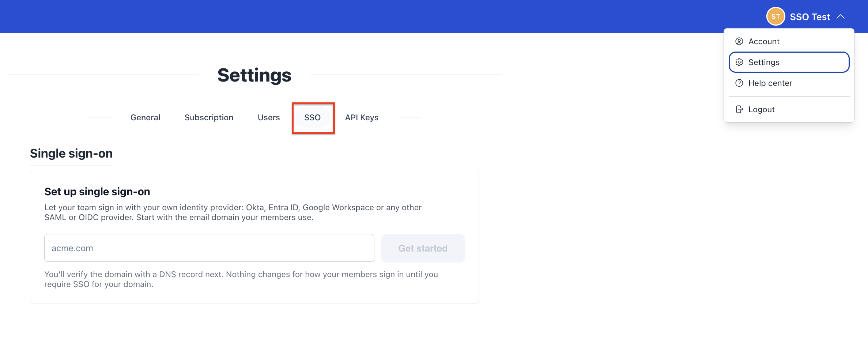This screenshot has height=351, width=868.
Task: Click the person icon beside Account
Action: click(739, 41)
